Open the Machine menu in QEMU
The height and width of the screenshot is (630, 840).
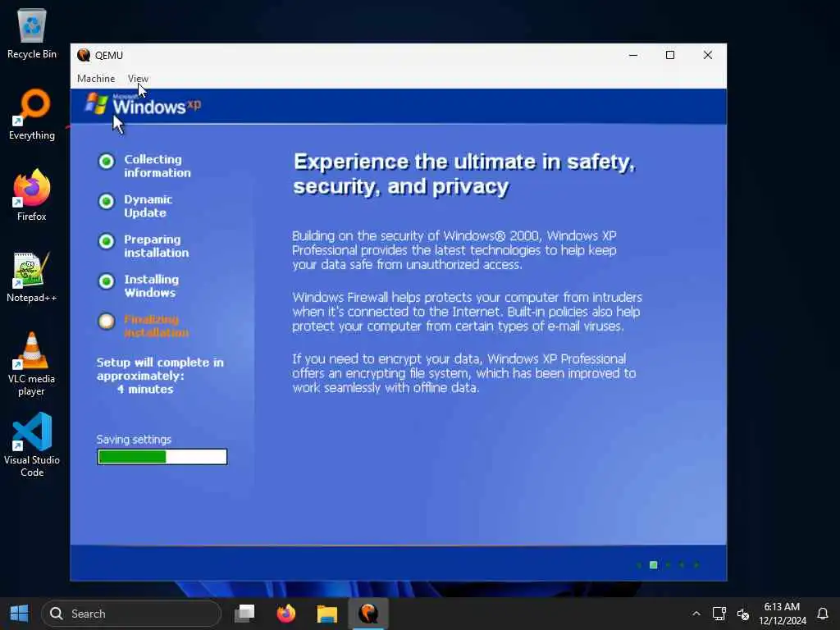(96, 78)
